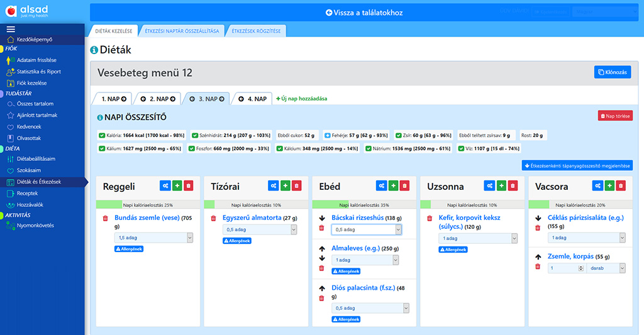
Task: Toggle the Kálcium green checkbox
Action: point(280,148)
